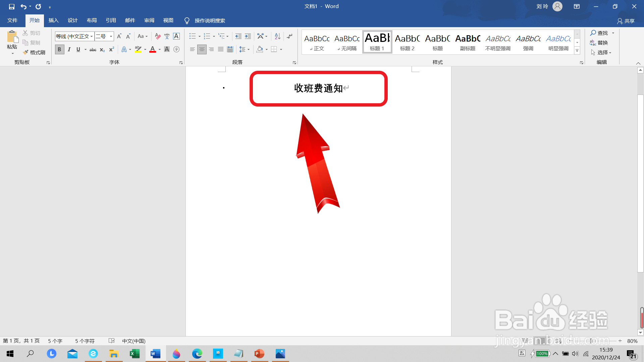Screen dimensions: 644x362
Task: Click the grow font size icon
Action: click(x=119, y=36)
